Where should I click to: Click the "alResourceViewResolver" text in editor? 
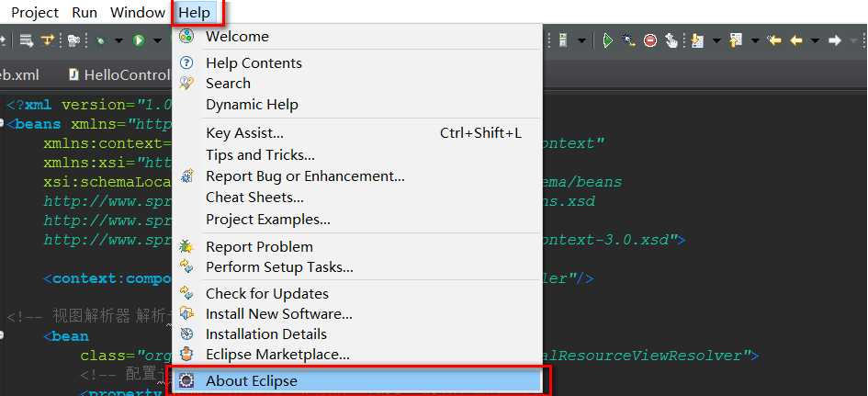[x=645, y=355]
